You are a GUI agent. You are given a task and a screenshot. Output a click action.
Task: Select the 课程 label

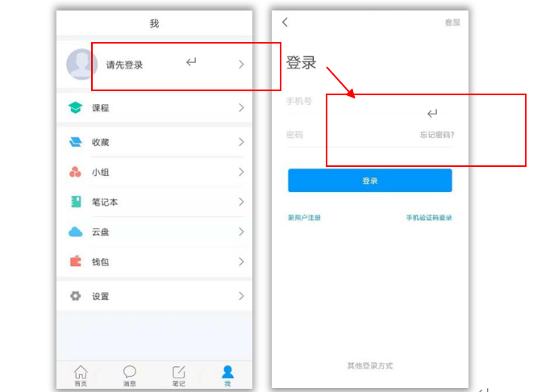[x=100, y=108]
